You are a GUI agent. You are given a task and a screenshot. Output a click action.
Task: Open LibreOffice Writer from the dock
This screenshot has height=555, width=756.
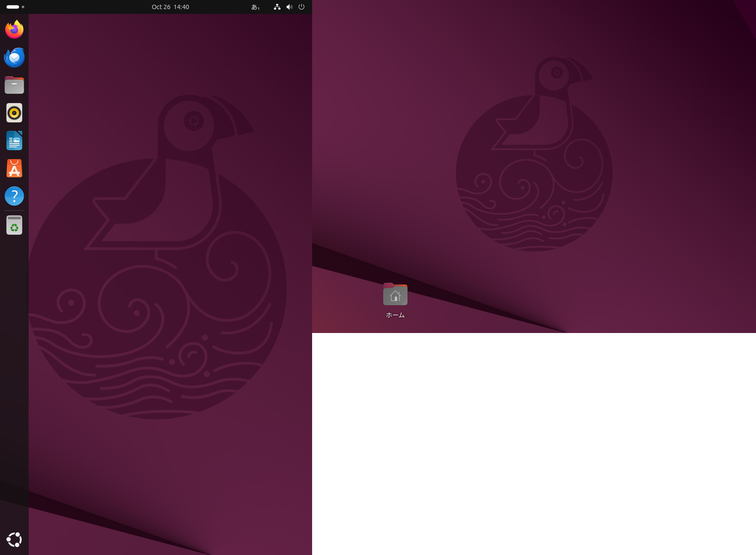pos(14,140)
